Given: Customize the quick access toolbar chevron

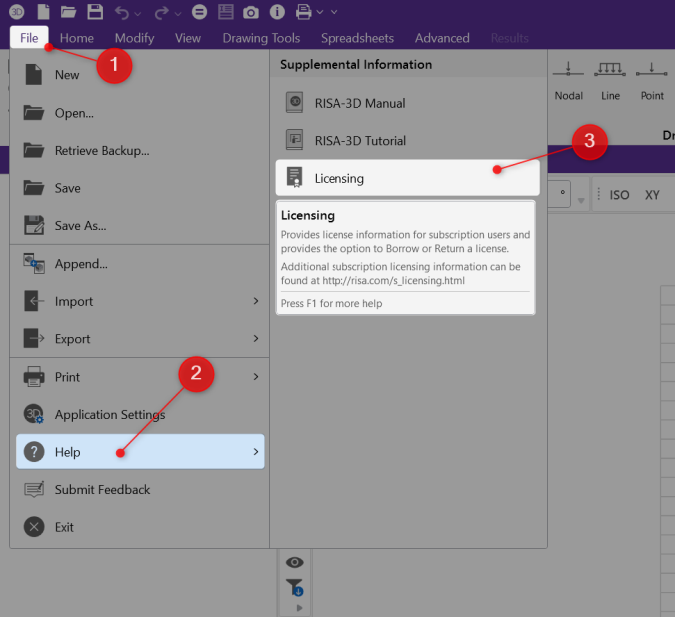Looking at the screenshot, I should click(334, 12).
